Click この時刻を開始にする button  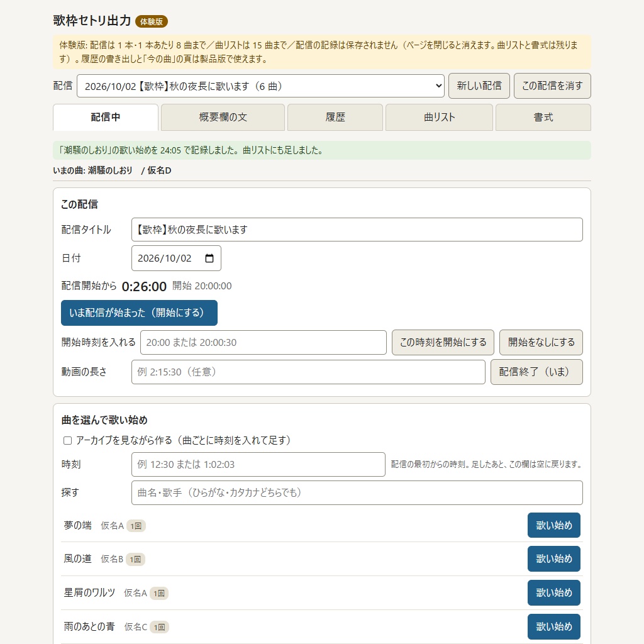[443, 343]
